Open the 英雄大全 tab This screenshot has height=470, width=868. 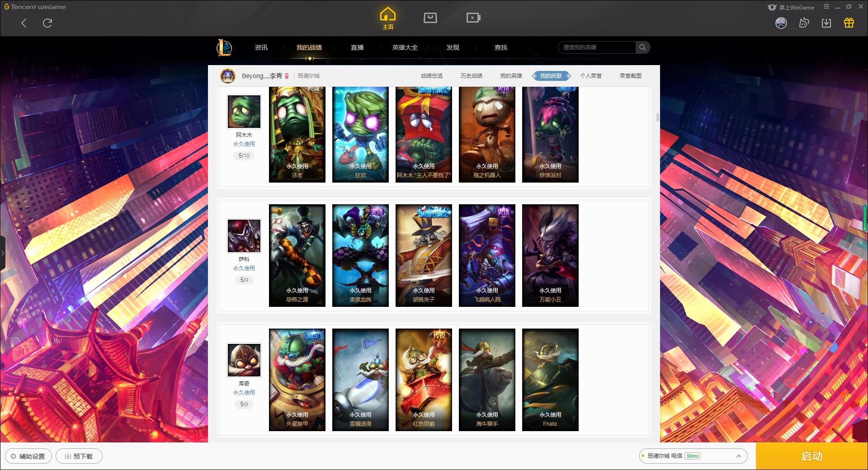click(405, 47)
